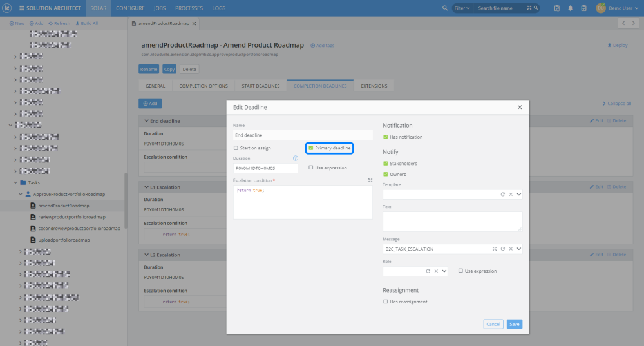Screen dimensions: 644x346
Task: Close the amendProductRoadmap tab
Action: coord(194,23)
